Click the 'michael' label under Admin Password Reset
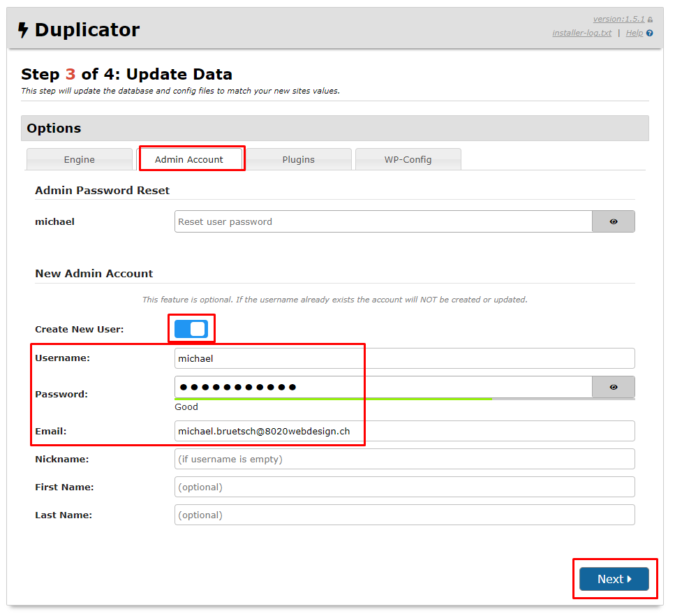The width and height of the screenshot is (675, 616). click(54, 221)
